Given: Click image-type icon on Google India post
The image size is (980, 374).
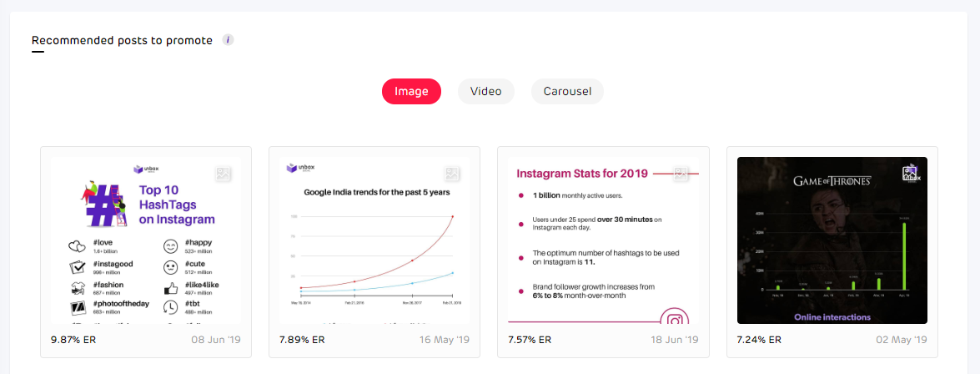Looking at the screenshot, I should pos(452,174).
